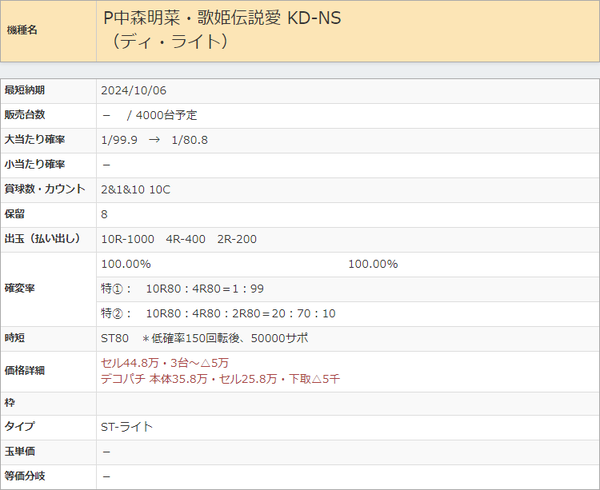Select the probability 1/99.9 → 1/80.8
Image resolution: width=600 pixels, height=490 pixels.
click(x=154, y=140)
